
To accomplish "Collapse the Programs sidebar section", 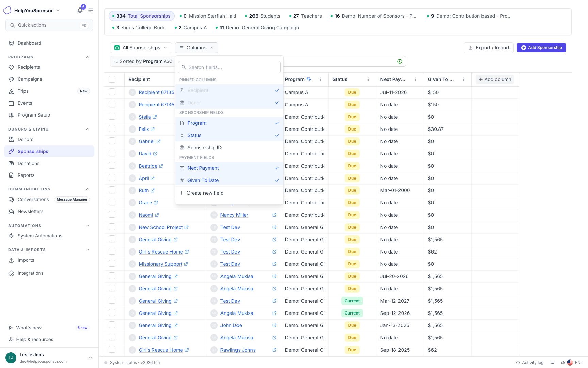I will 88,57.
